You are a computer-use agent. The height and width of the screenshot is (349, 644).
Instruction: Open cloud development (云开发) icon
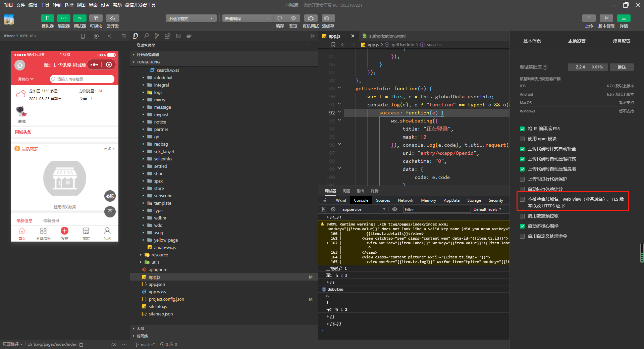112,18
